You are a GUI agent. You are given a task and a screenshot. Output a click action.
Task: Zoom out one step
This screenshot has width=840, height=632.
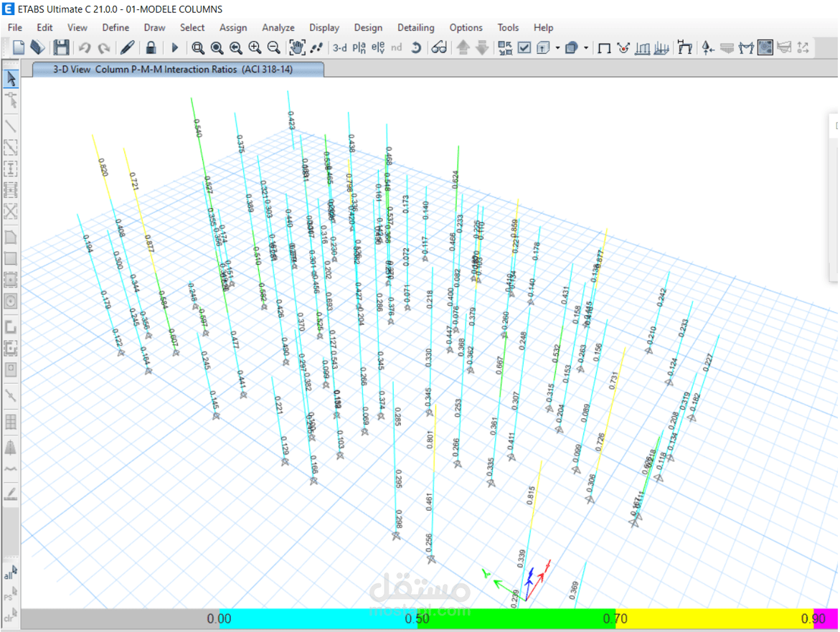point(274,47)
